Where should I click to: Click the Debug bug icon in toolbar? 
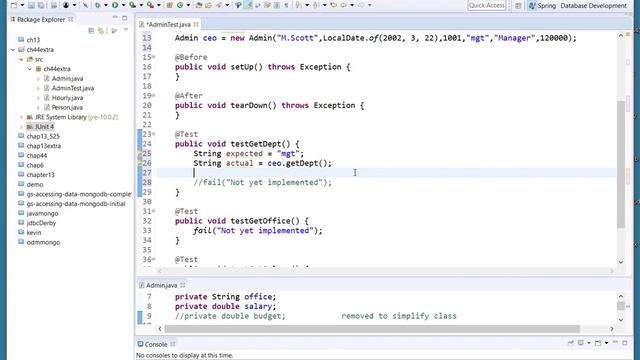pyautogui.click(x=98, y=5)
